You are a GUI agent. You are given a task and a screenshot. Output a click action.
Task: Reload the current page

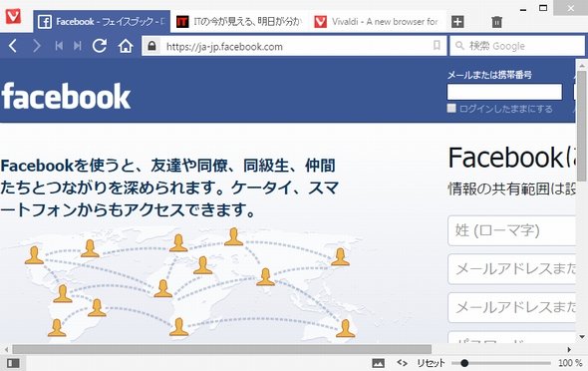(x=100, y=46)
